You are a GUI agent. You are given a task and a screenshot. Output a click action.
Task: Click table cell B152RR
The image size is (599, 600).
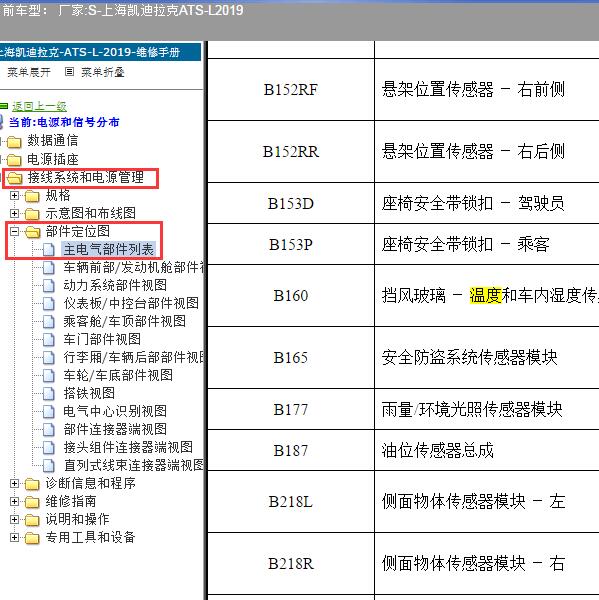(291, 152)
